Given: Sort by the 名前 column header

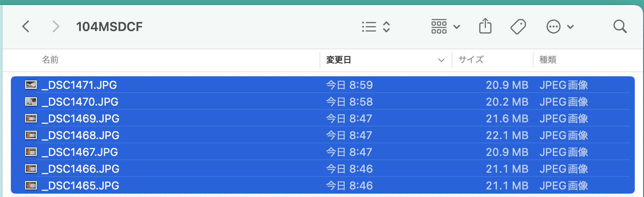Looking at the screenshot, I should [x=50, y=60].
